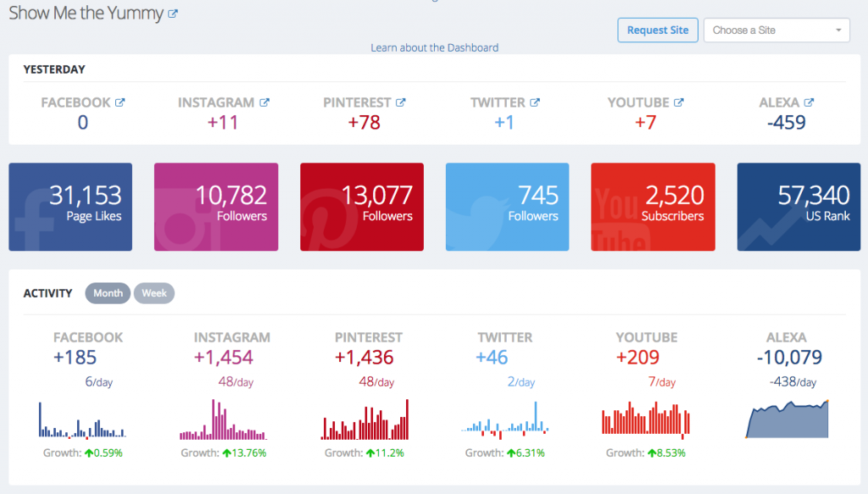868x494 pixels.
Task: Click the YouTube 7/day rate
Action: coord(661,382)
